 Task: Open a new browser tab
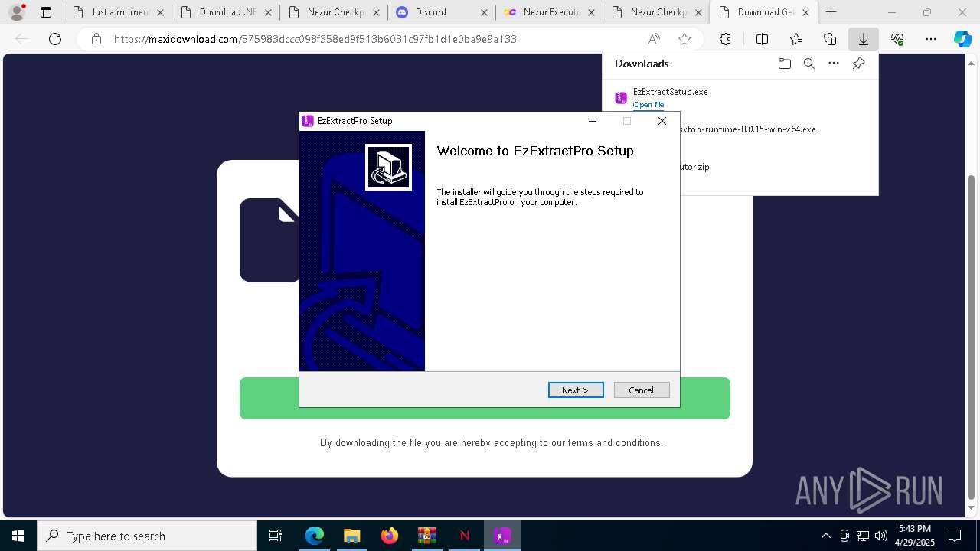pyautogui.click(x=831, y=12)
